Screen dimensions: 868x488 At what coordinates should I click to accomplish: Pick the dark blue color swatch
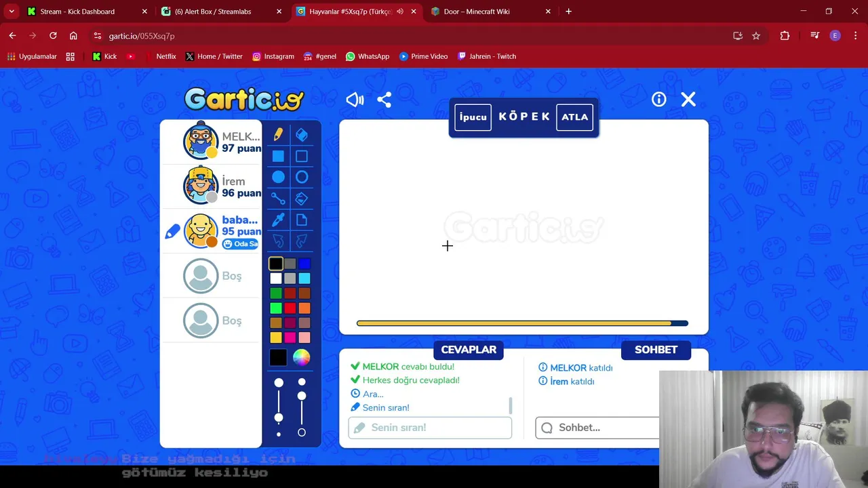pos(304,264)
